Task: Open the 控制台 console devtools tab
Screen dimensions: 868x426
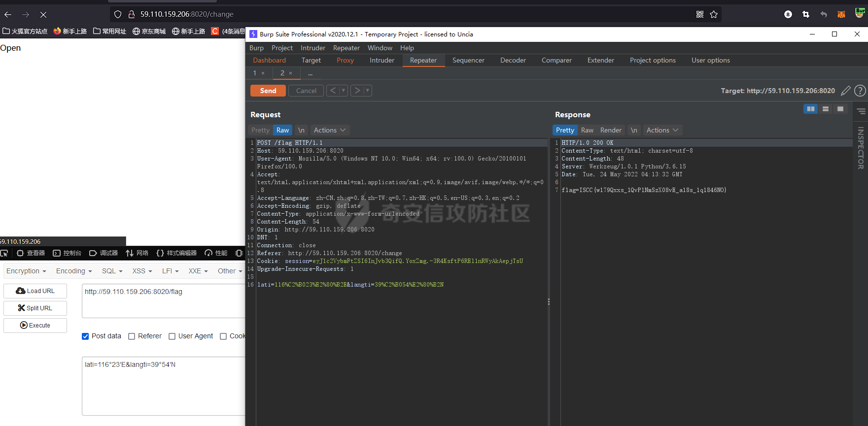Action: (x=67, y=253)
